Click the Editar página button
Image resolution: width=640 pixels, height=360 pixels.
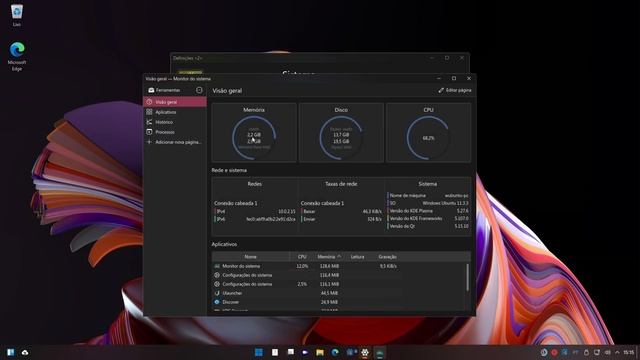(x=455, y=90)
